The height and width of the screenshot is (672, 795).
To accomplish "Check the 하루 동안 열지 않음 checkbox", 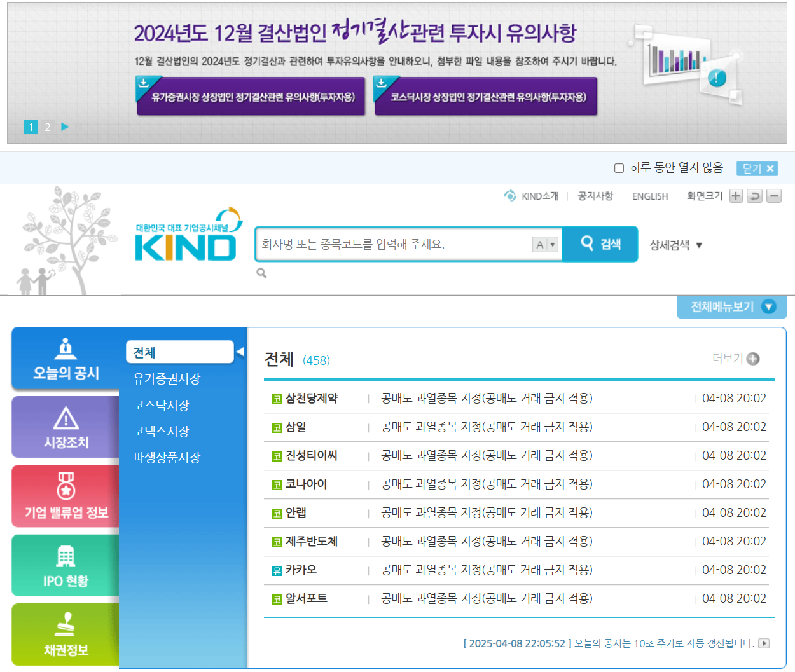I will [x=619, y=168].
